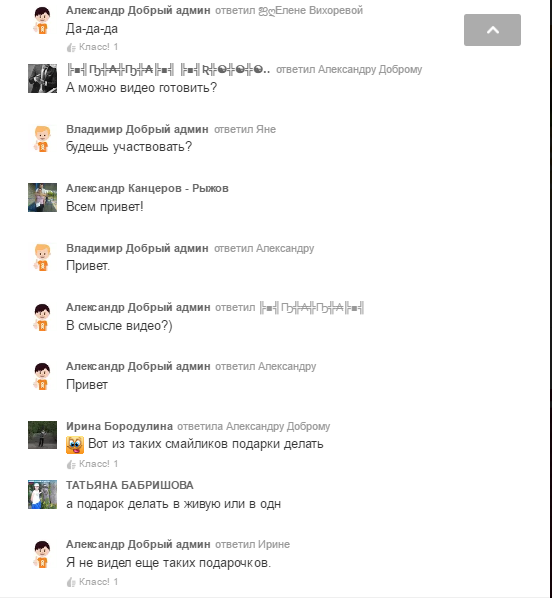Open avatar of Александр Добрый админ at top

(42, 20)
